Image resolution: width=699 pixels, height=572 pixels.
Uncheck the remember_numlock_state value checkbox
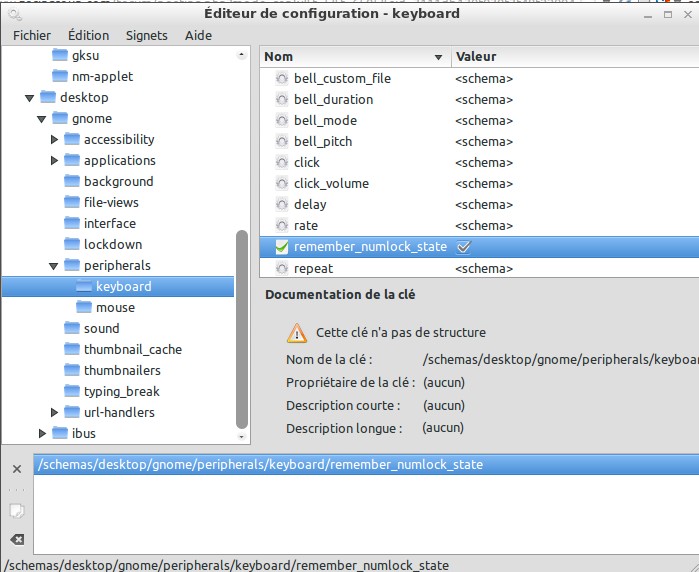(x=463, y=247)
